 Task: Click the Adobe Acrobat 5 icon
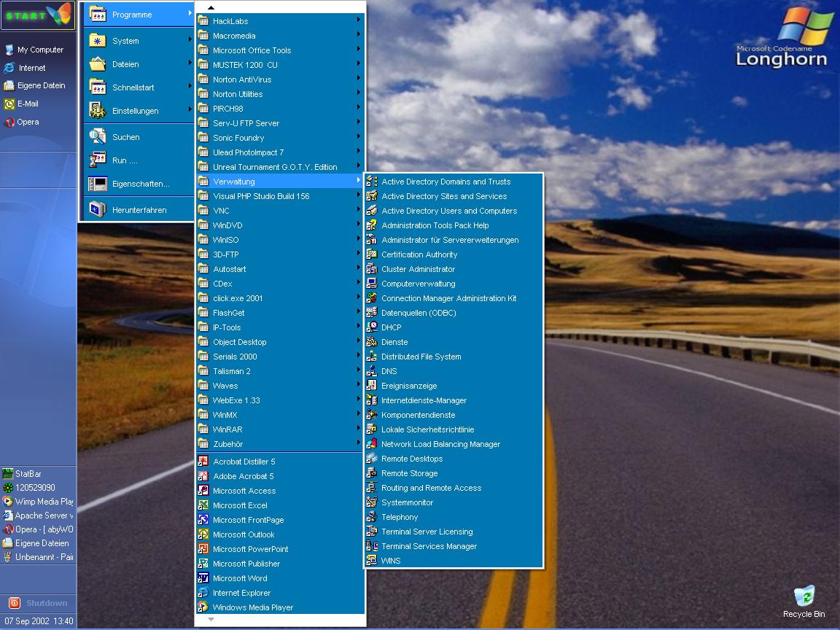coord(203,476)
